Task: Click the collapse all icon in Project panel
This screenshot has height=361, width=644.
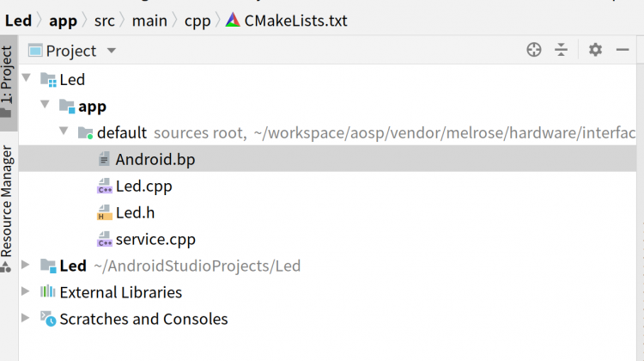Action: tap(561, 50)
